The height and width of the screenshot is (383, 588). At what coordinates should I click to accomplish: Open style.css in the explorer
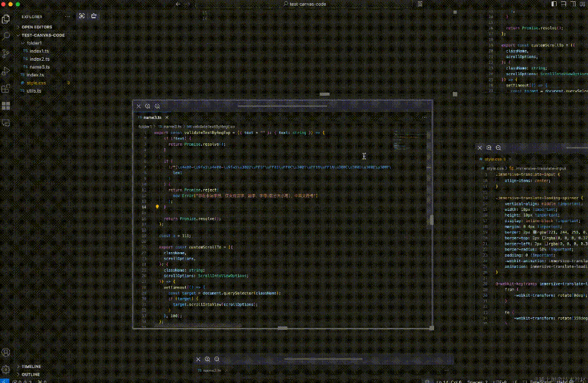point(36,83)
